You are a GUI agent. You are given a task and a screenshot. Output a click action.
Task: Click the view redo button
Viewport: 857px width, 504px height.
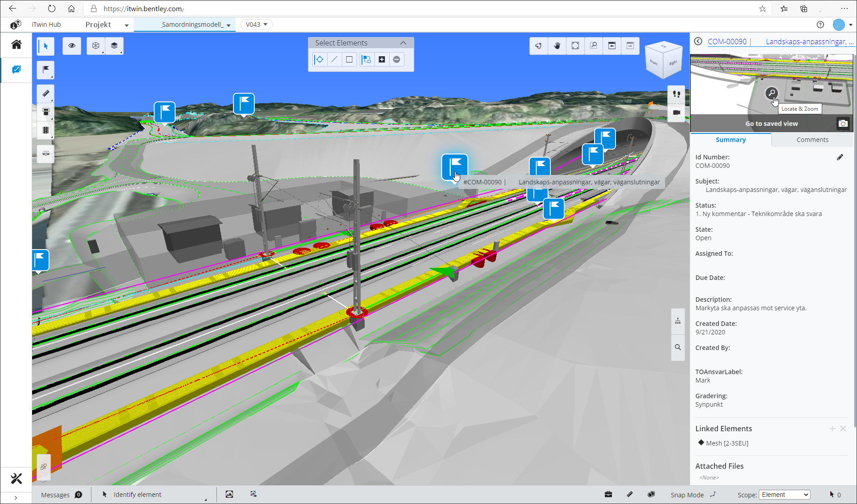630,46
